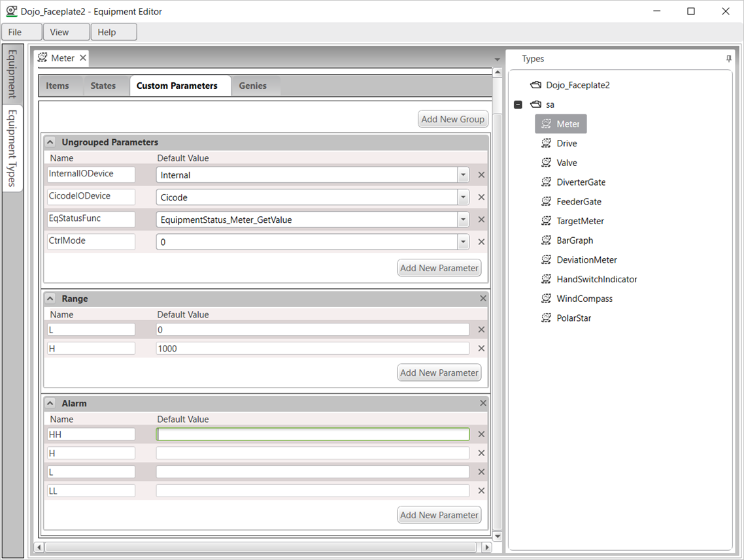Open the CtrlMode default value dropdown
Image resolution: width=744 pixels, height=560 pixels.
[463, 242]
